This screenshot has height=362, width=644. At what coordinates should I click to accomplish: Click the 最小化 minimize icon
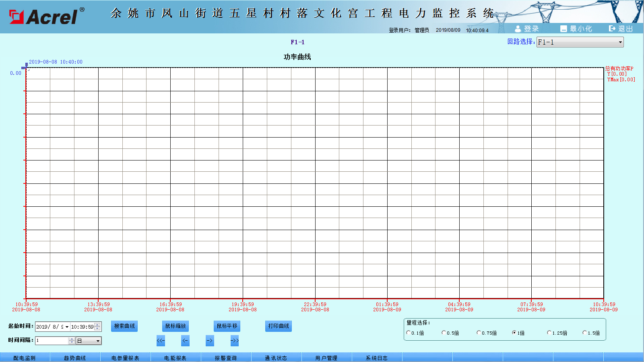coord(563,29)
